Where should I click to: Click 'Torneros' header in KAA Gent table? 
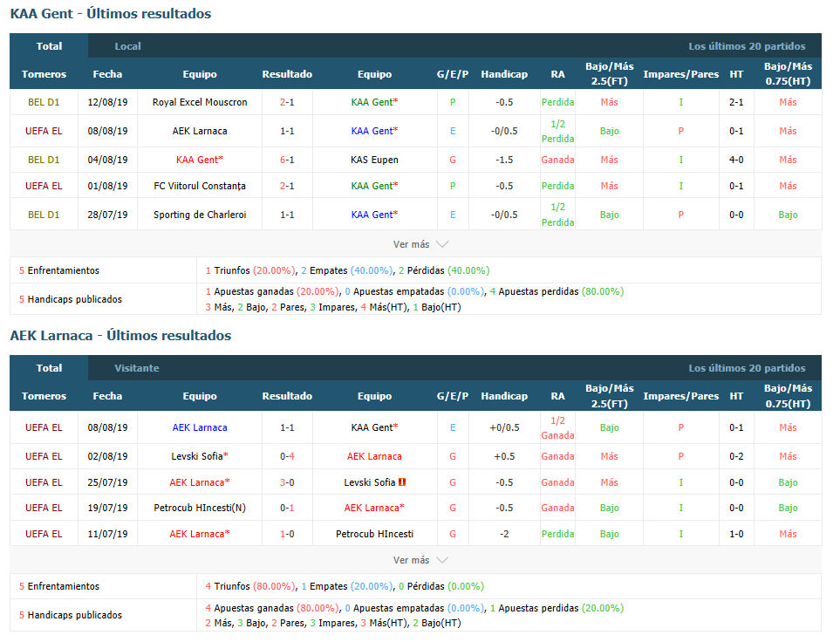(44, 74)
